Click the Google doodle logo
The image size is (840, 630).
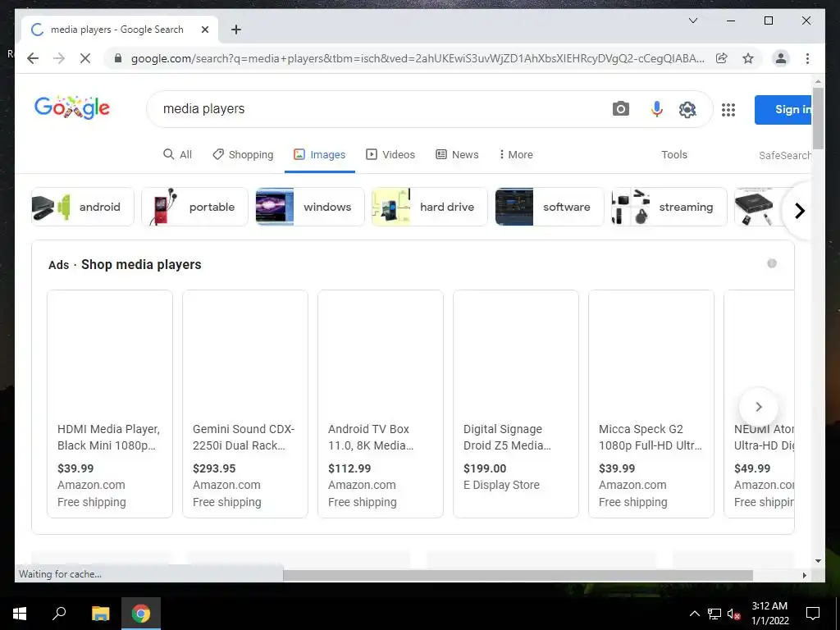(72, 107)
